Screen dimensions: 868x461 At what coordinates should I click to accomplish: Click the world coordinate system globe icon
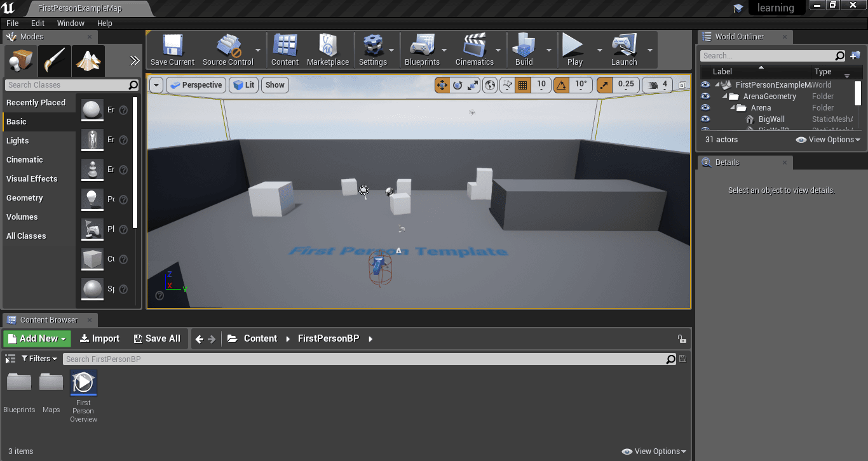click(490, 85)
